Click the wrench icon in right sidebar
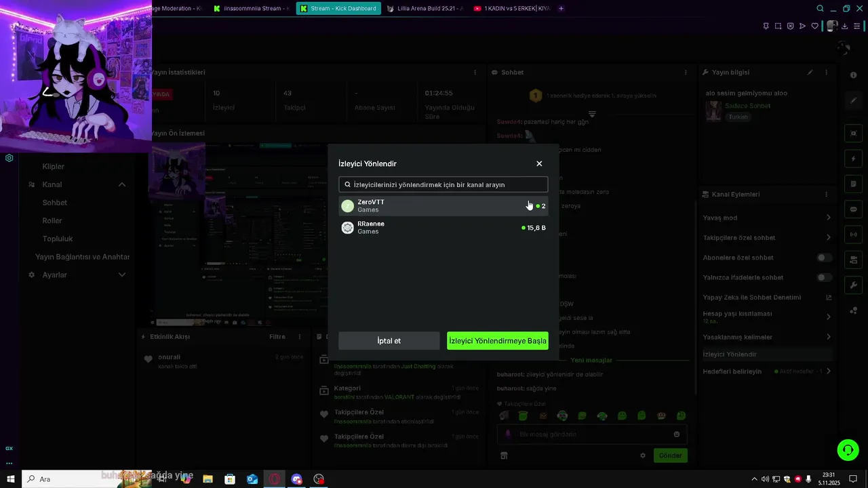This screenshot has width=868, height=488. coord(853,285)
